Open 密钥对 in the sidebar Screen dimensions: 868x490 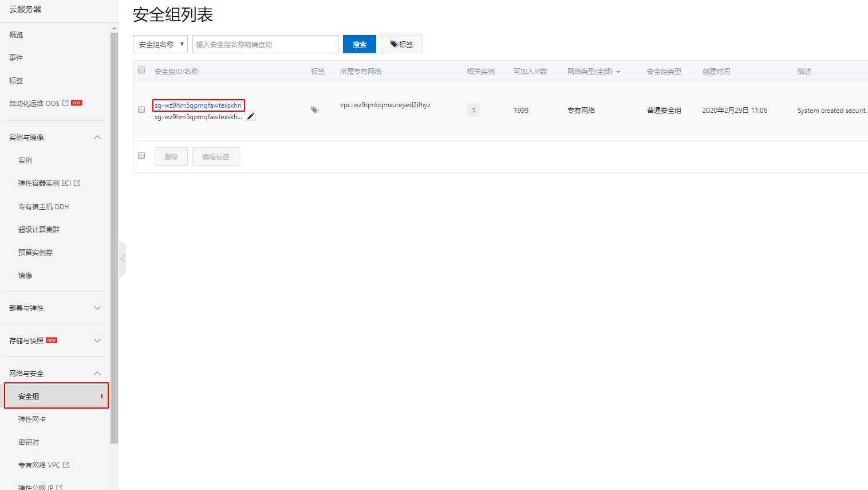coord(29,442)
